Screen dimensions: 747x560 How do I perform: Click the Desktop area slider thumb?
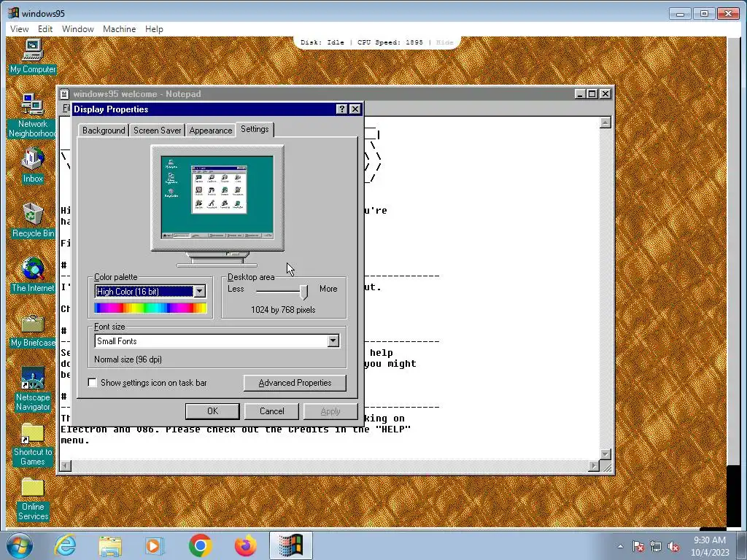click(x=304, y=292)
